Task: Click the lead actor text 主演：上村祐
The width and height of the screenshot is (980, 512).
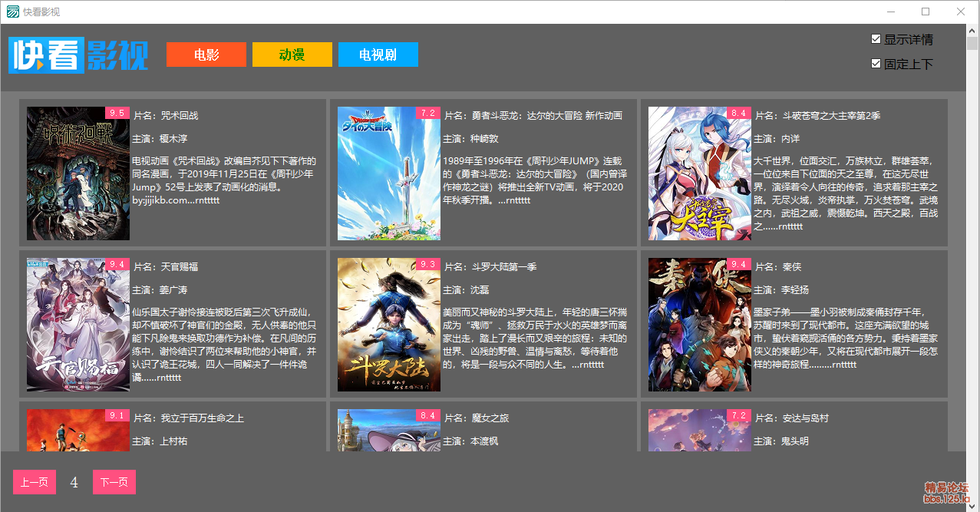Action: tap(160, 441)
